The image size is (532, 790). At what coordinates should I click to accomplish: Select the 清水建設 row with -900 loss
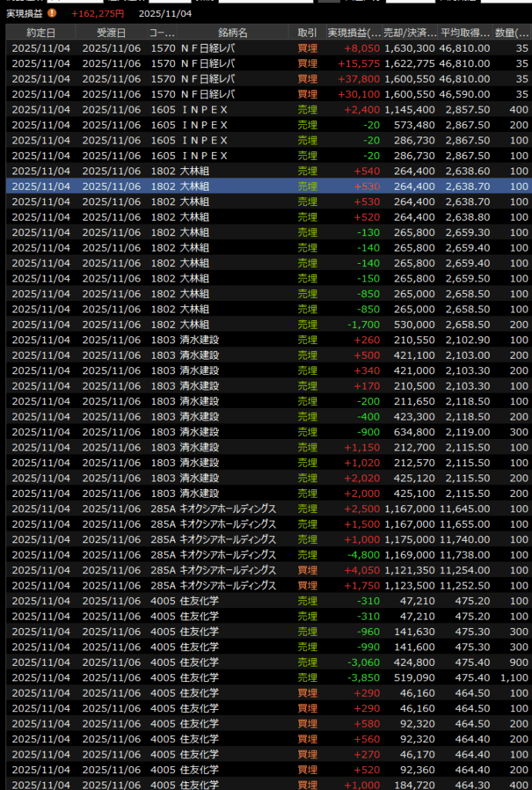click(231, 432)
